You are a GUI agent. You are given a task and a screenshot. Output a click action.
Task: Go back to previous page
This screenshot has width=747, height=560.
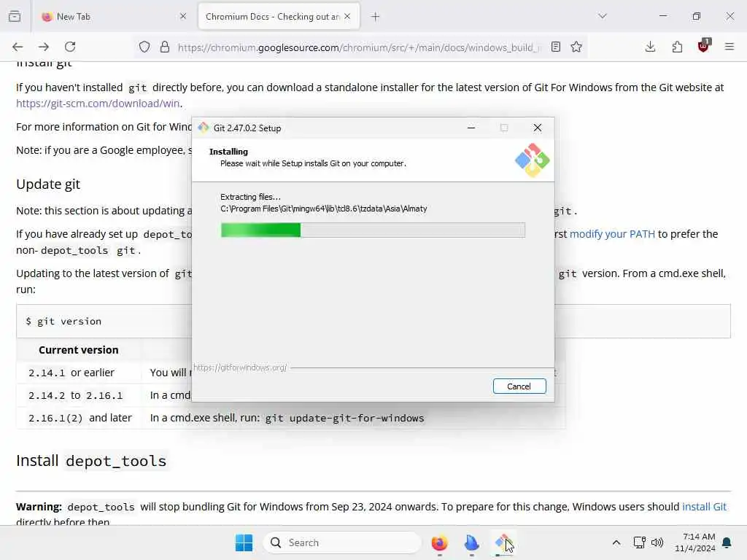click(18, 47)
